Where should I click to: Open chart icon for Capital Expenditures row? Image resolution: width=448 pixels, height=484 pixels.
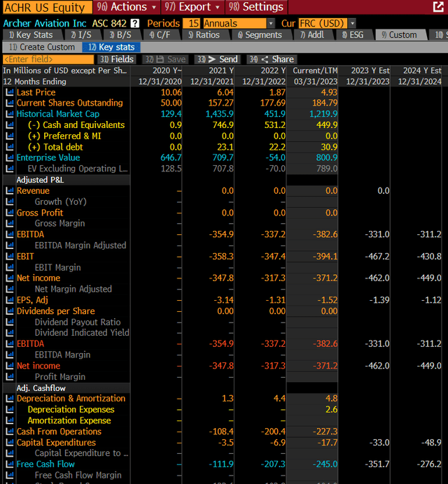(x=10, y=442)
